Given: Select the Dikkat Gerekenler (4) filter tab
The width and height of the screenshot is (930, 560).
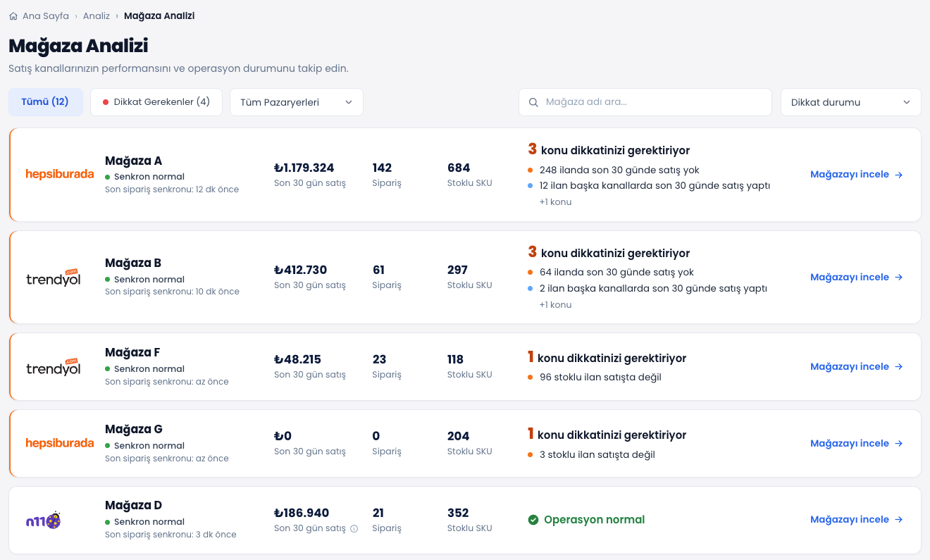Looking at the screenshot, I should [x=156, y=101].
